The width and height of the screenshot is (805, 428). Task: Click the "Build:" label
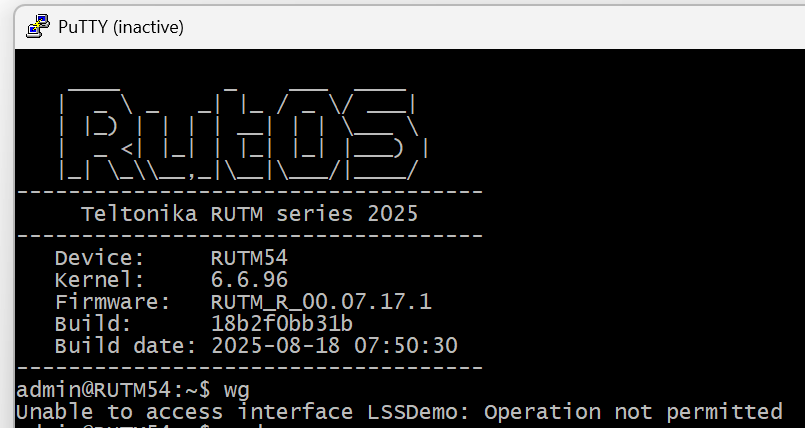click(x=93, y=324)
